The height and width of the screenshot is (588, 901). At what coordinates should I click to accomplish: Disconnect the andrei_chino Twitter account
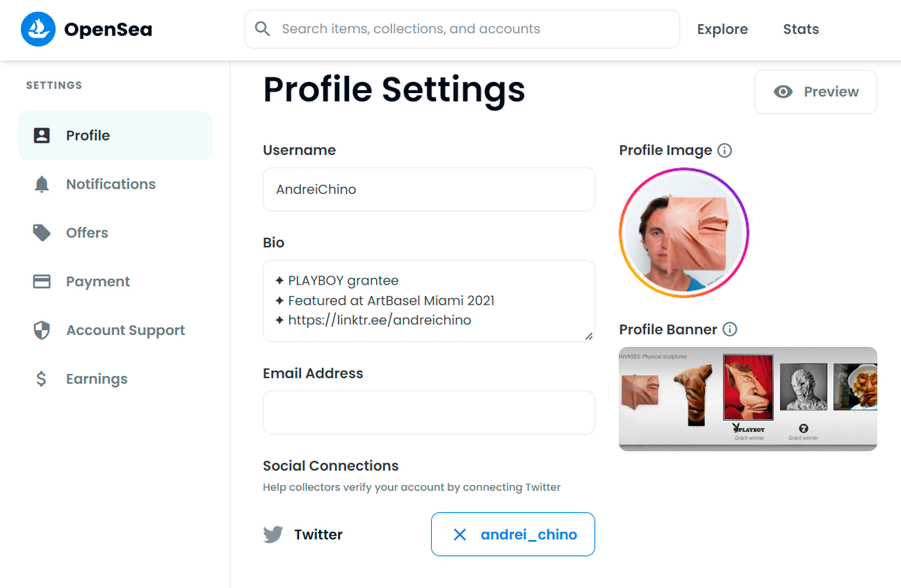[513, 535]
